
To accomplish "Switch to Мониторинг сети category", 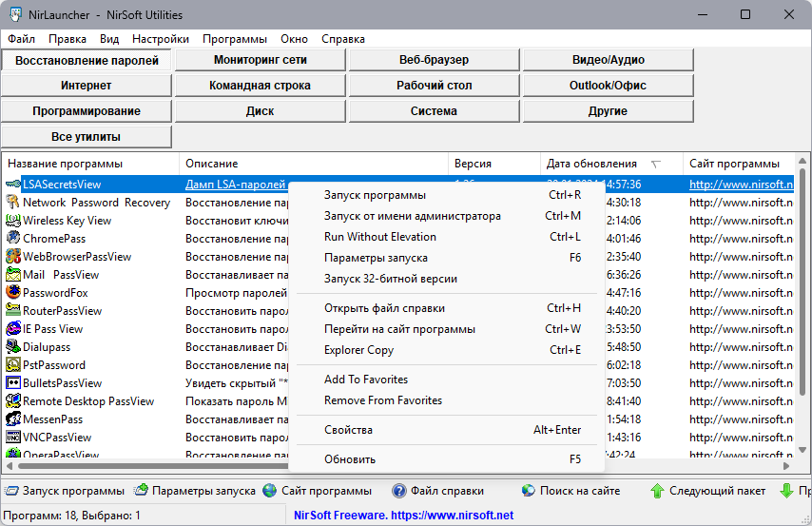I will (261, 60).
